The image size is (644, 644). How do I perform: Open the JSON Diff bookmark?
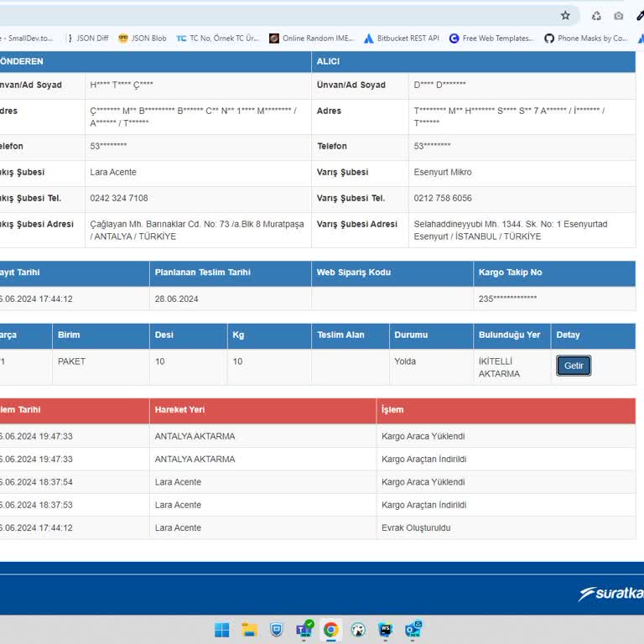click(x=86, y=39)
